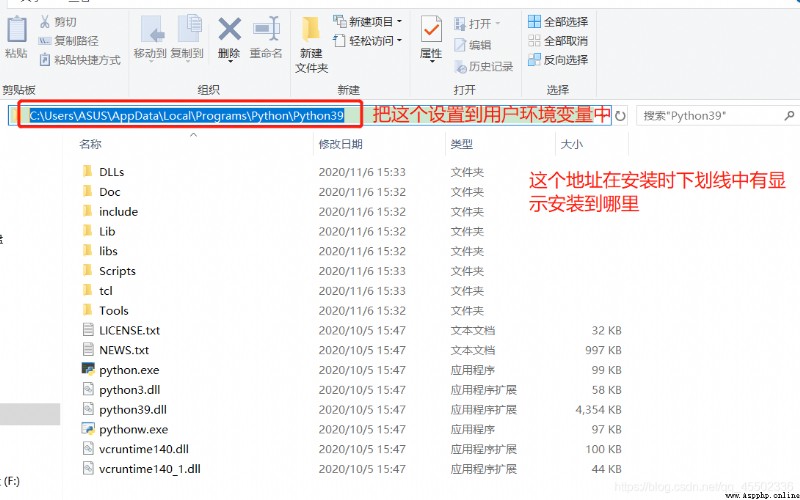
Task: Click the Open (打开) button
Action: [478, 23]
